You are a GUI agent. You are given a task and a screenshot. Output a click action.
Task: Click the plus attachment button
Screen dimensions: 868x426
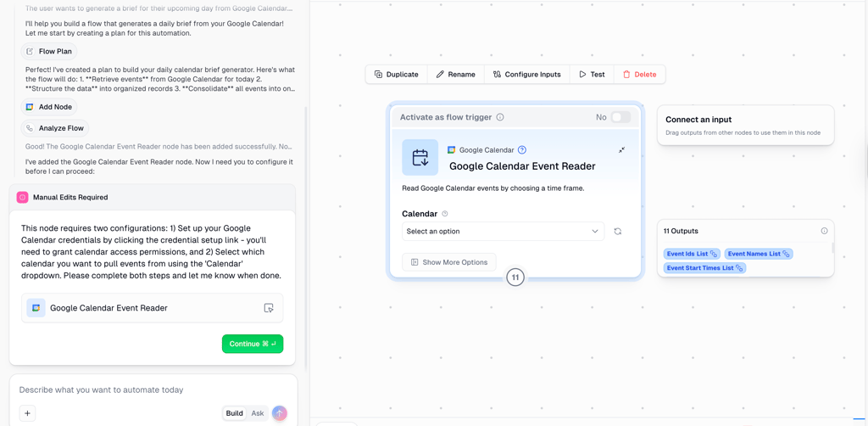tap(27, 413)
